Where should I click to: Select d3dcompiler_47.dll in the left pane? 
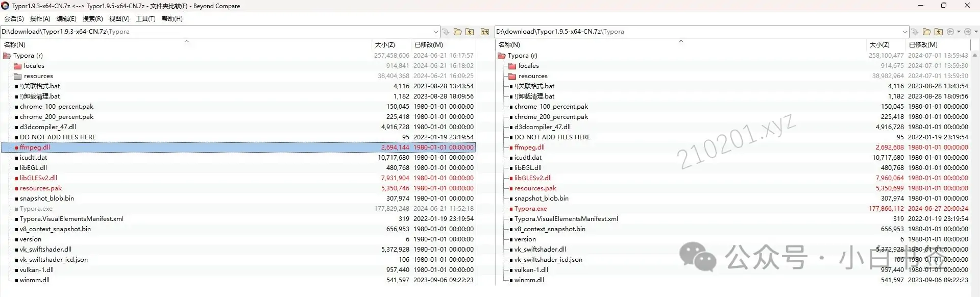tap(48, 127)
